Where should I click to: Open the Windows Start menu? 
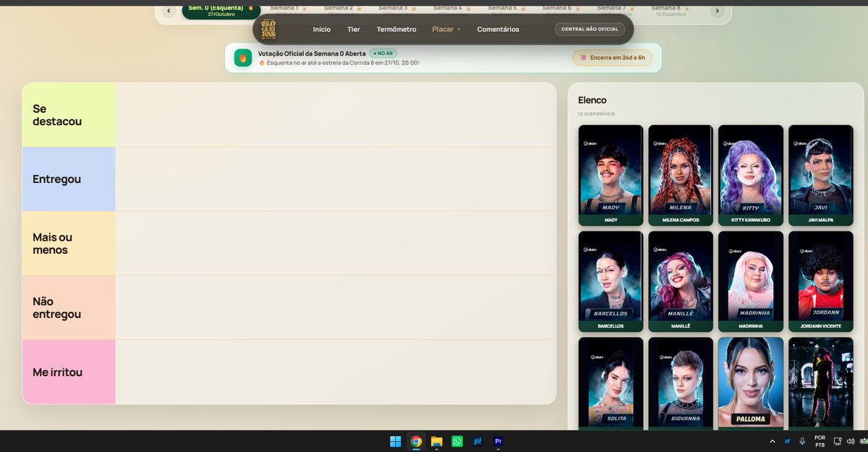[x=396, y=441]
